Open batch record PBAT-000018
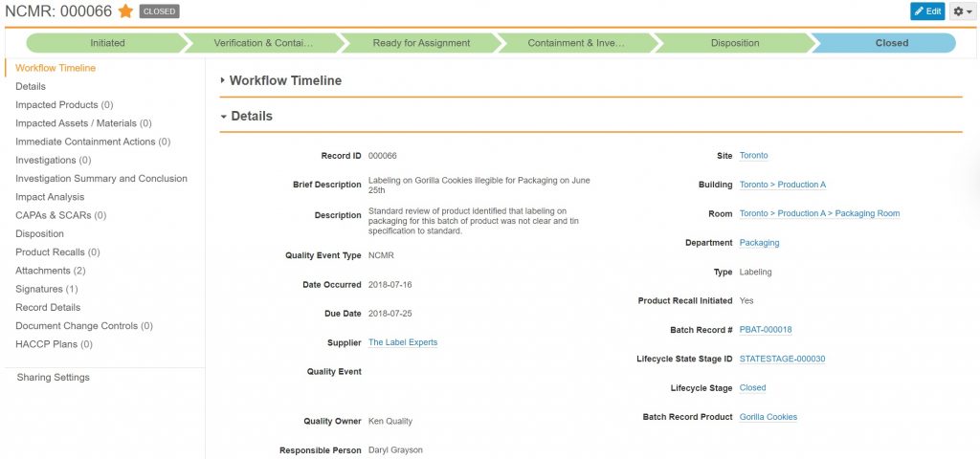Viewport: 980px width, 459px height. pyautogui.click(x=765, y=330)
